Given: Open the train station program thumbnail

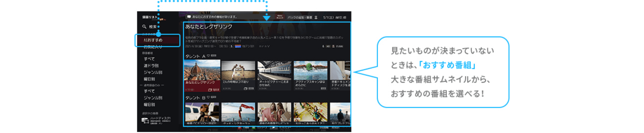Looking at the screenshot, I should pyautogui.click(x=274, y=71).
